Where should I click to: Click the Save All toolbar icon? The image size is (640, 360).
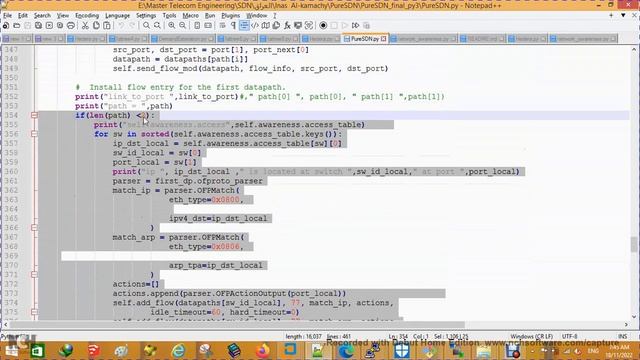coord(38,25)
